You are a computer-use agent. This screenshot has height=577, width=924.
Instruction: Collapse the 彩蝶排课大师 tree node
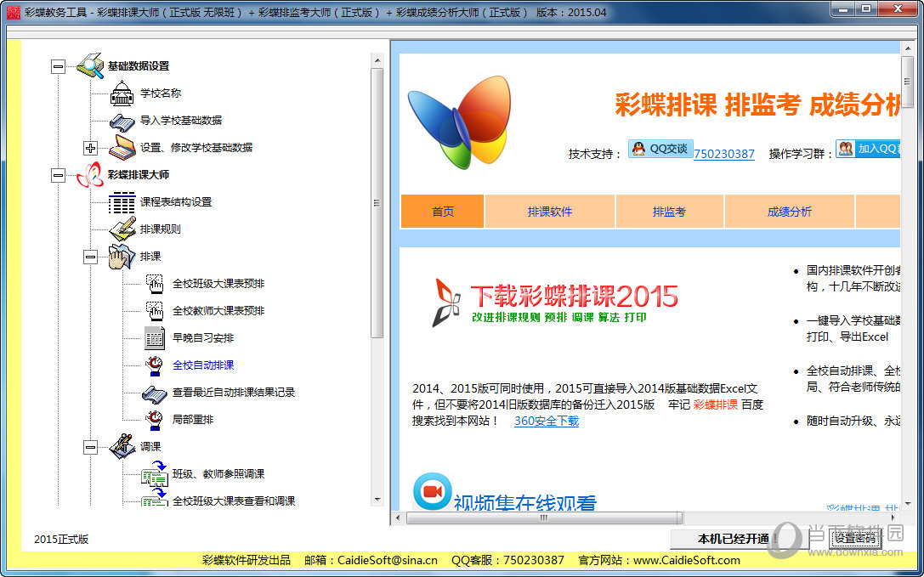pos(58,175)
